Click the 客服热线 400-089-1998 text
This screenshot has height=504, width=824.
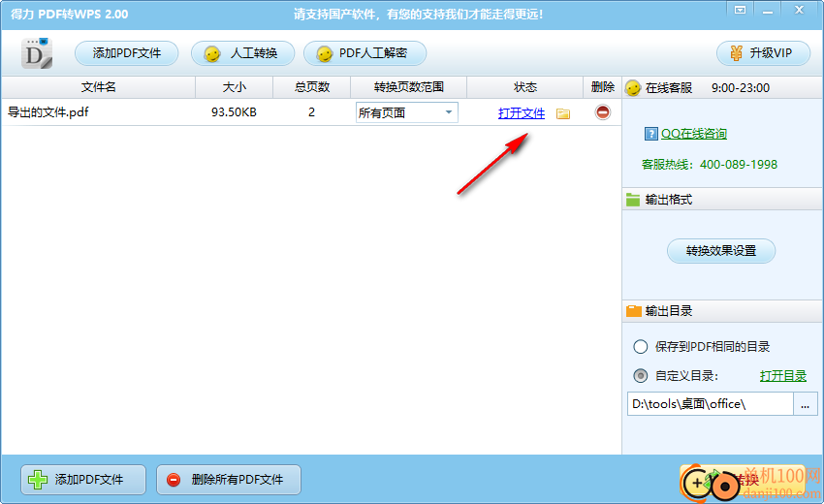(709, 165)
